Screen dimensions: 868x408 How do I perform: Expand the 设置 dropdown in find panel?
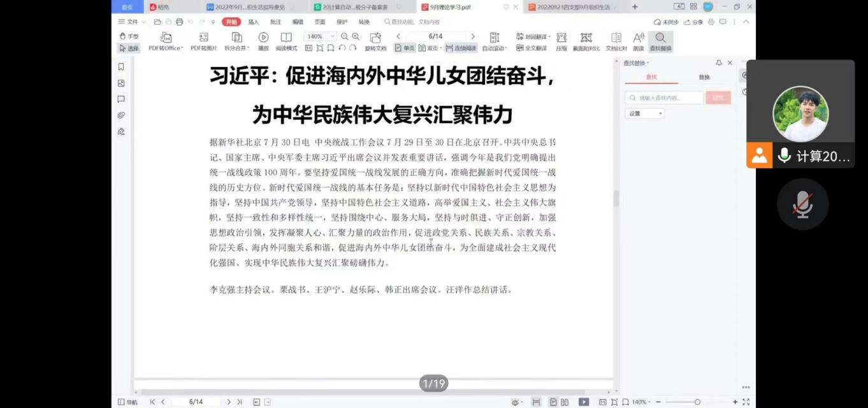pyautogui.click(x=645, y=113)
